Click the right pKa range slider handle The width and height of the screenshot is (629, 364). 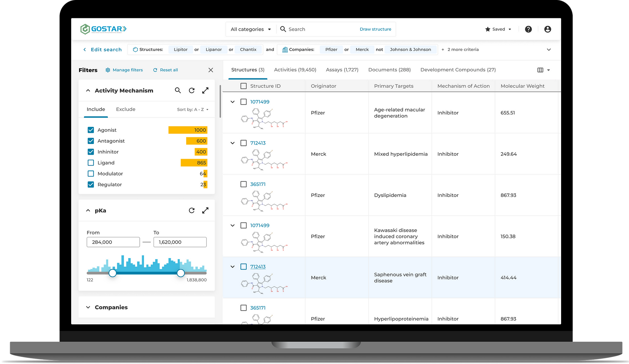181,273
